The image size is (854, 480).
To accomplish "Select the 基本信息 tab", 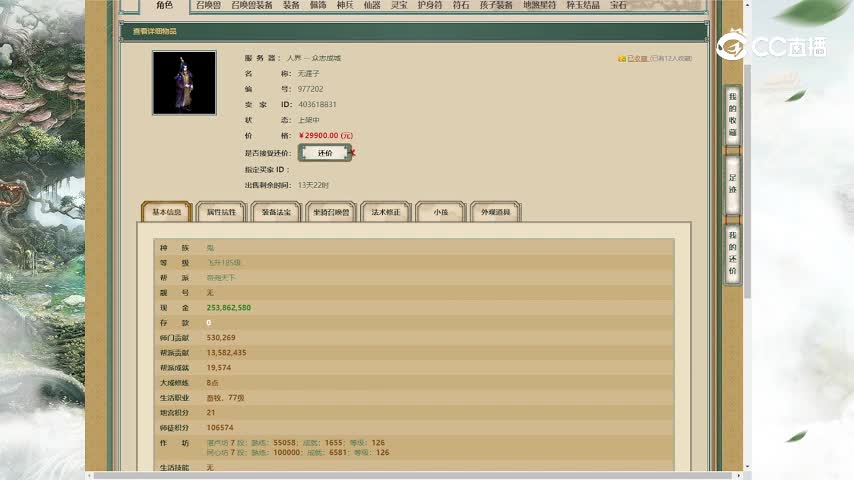I will click(x=166, y=212).
